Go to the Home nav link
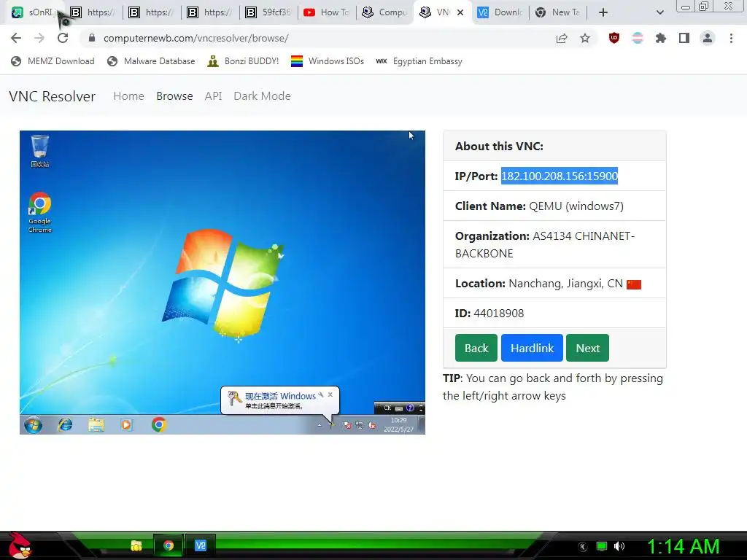 point(128,96)
